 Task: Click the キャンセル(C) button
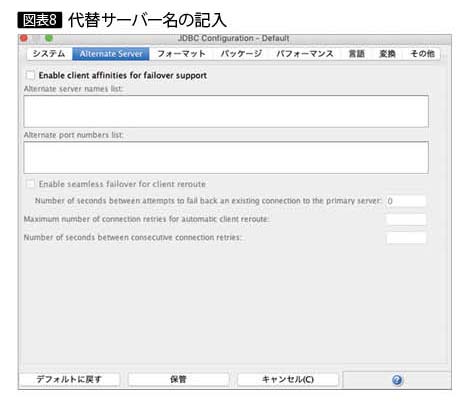point(288,379)
